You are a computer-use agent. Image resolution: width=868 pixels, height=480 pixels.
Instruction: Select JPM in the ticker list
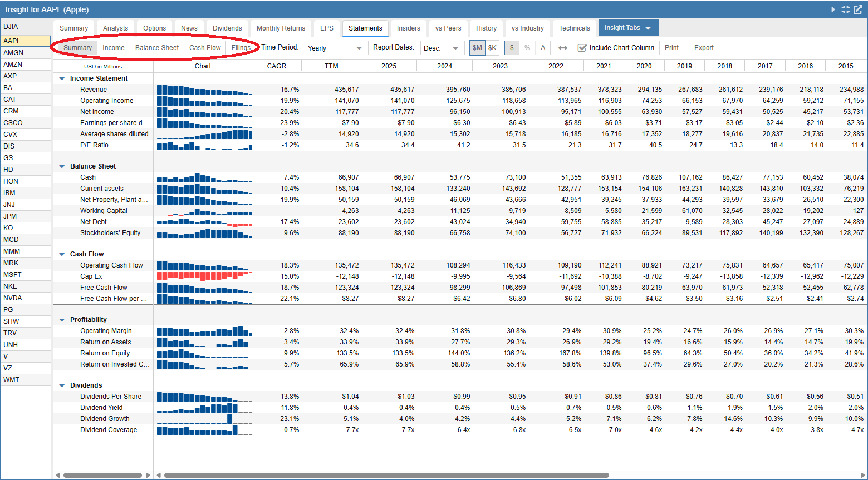(26, 216)
